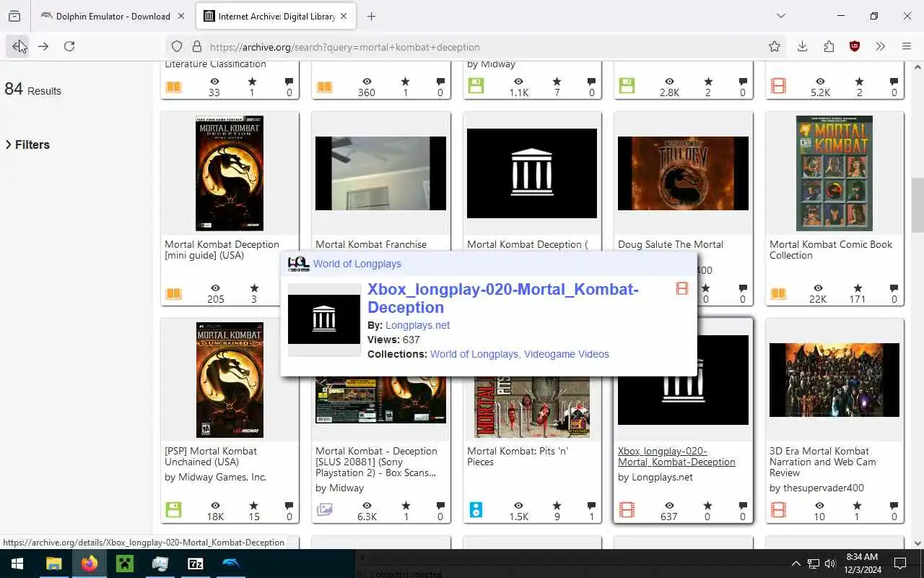This screenshot has height=578, width=924.
Task: Open Xbox_longplay-020 card title link
Action: point(676,457)
